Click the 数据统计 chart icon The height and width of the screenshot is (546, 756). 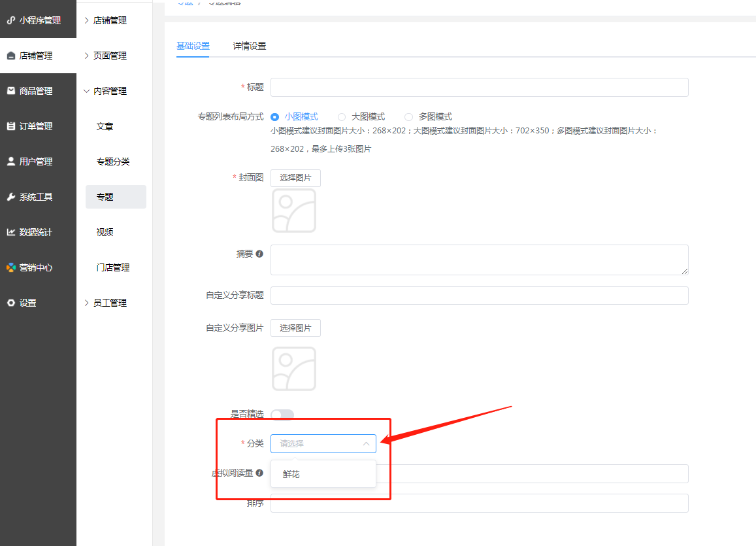pos(10,232)
